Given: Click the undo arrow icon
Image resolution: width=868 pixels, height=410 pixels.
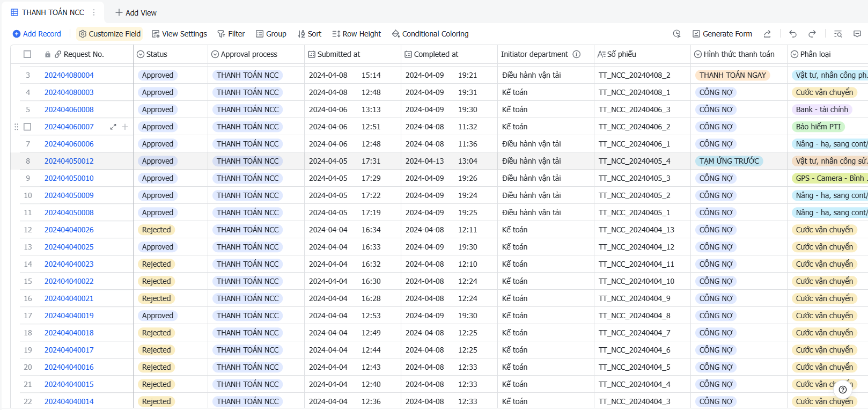Looking at the screenshot, I should [793, 34].
